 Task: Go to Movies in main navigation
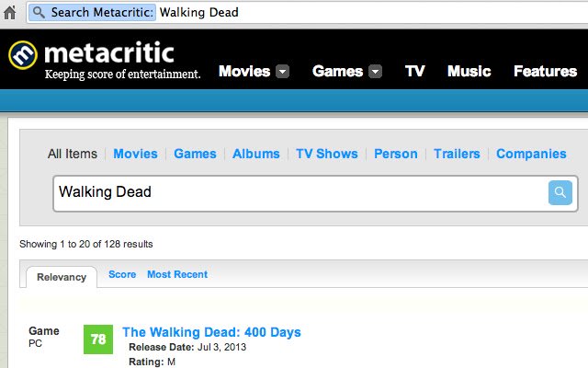pyautogui.click(x=244, y=71)
